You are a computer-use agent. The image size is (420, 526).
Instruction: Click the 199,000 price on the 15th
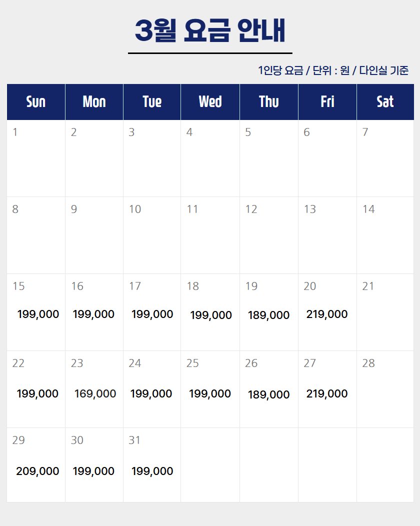click(x=38, y=314)
